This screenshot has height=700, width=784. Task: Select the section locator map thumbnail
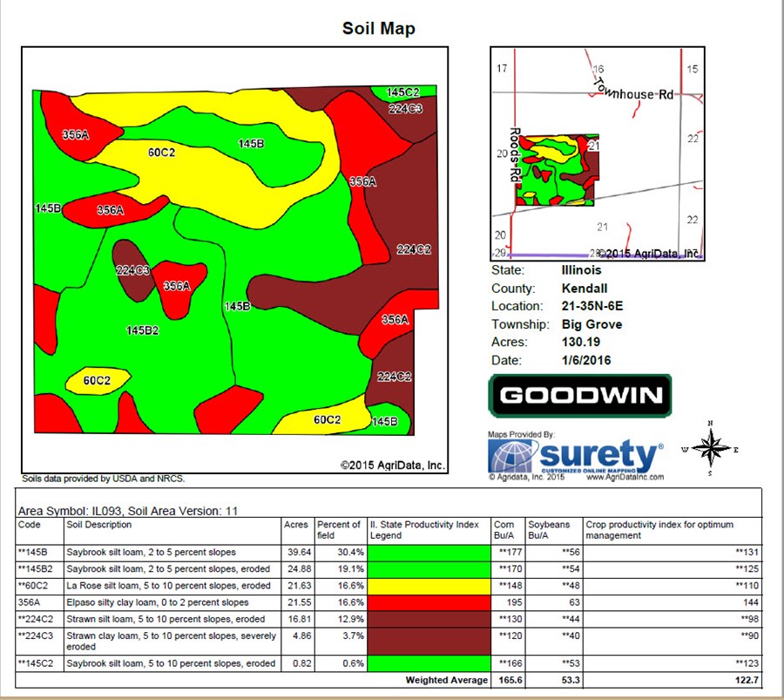coord(597,153)
